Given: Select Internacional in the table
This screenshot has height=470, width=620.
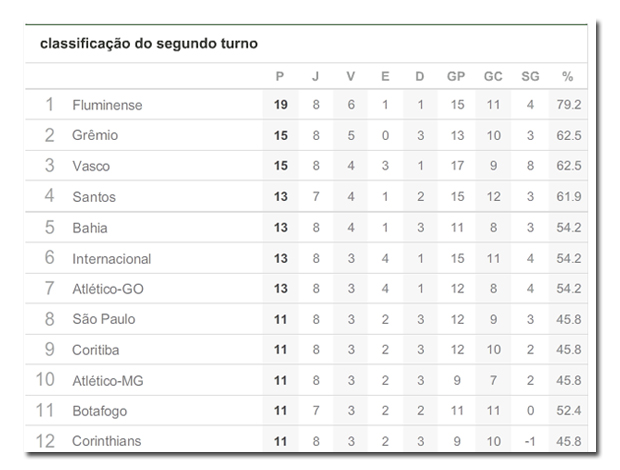Looking at the screenshot, I should [112, 259].
